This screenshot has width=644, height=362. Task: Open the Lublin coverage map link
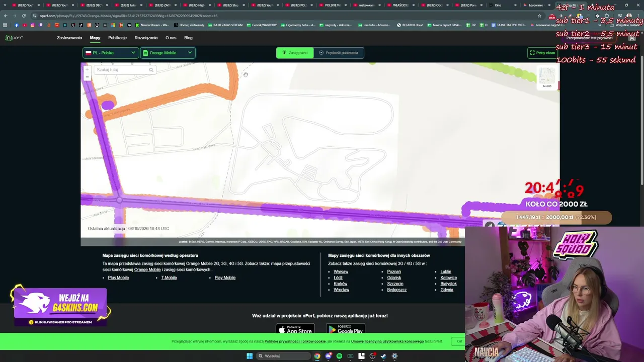point(446,271)
